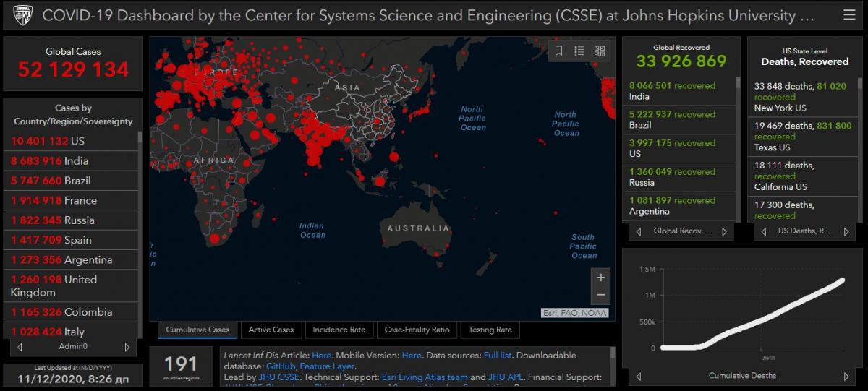
Task: Open the map bookmarks icon
Action: pyautogui.click(x=559, y=51)
